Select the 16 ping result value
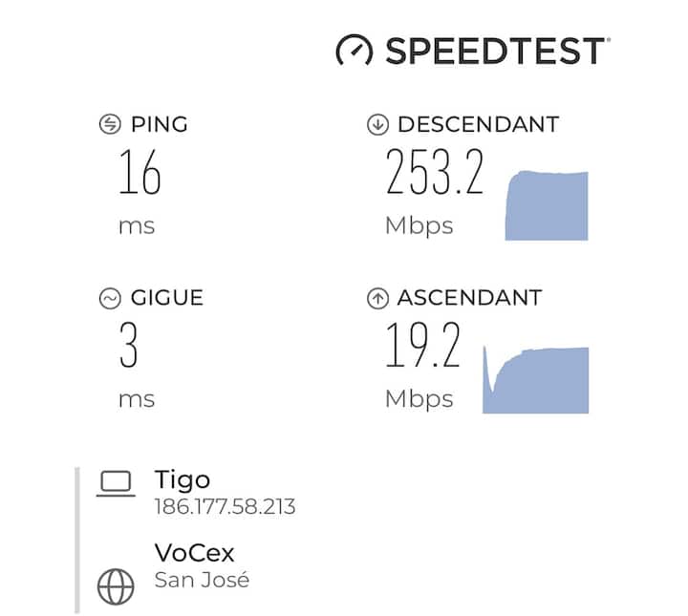This screenshot has height=616, width=688. (x=140, y=173)
